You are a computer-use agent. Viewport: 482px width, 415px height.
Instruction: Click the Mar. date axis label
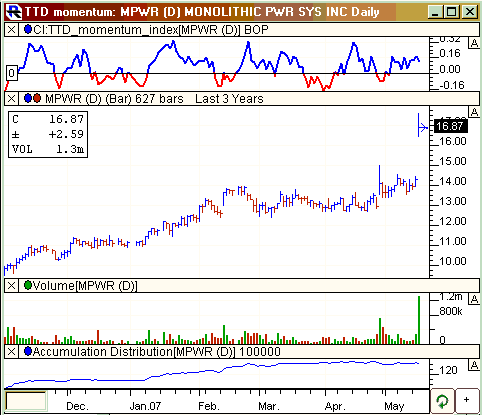[x=269, y=406]
